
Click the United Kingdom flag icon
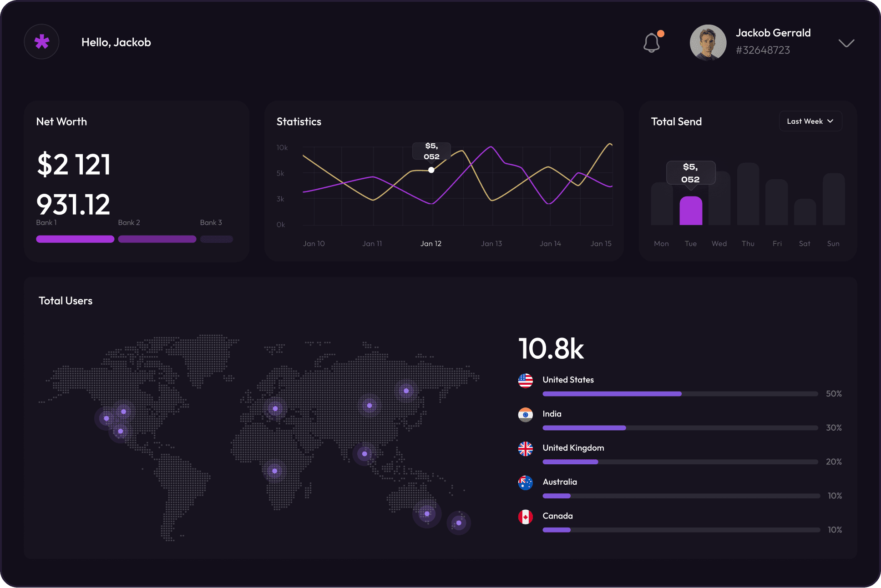[526, 449]
